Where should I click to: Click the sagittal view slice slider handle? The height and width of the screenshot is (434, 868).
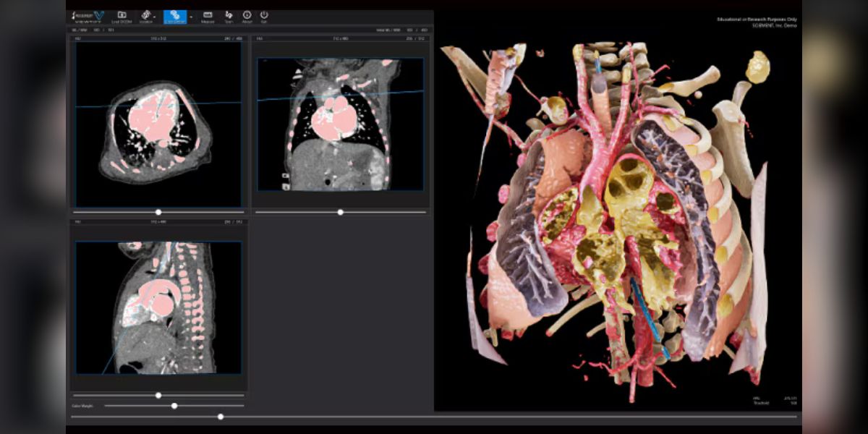coord(160,395)
